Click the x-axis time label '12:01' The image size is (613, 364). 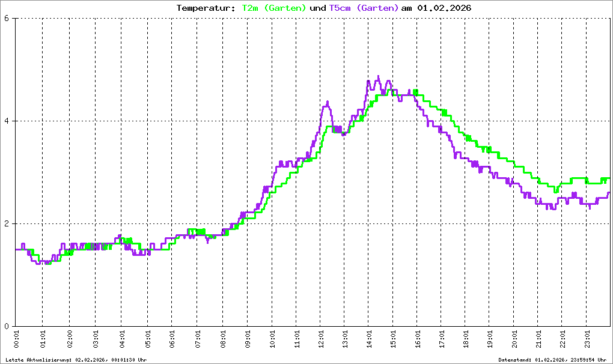pyautogui.click(x=320, y=339)
